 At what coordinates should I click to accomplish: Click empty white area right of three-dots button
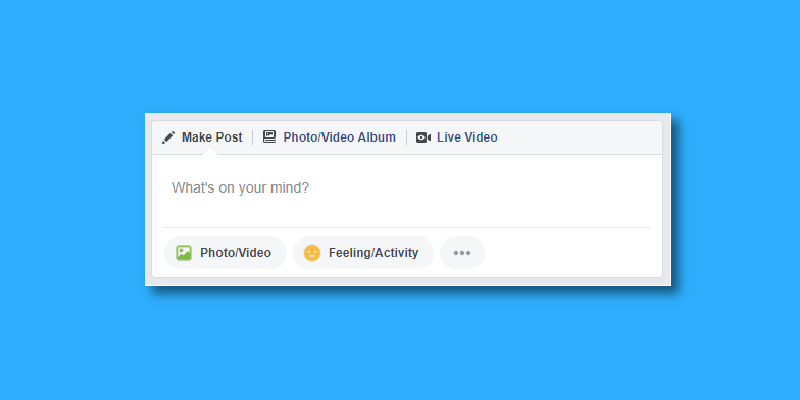[x=566, y=253]
